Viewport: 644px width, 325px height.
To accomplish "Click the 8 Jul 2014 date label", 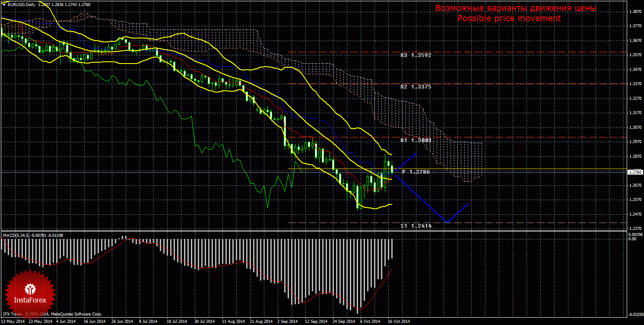I will tap(148, 322).
